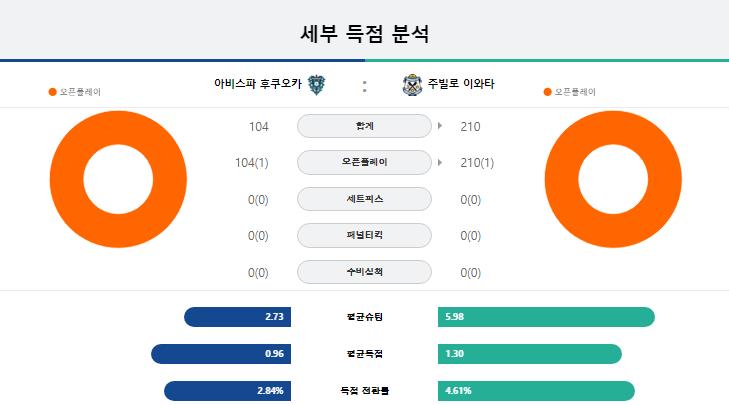Click arrow icon beside 오픈플레이 210(1)

440,163
